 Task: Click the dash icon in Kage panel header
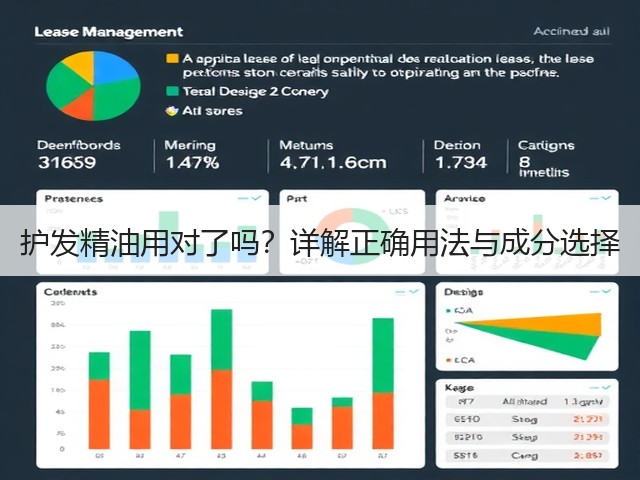(594, 387)
